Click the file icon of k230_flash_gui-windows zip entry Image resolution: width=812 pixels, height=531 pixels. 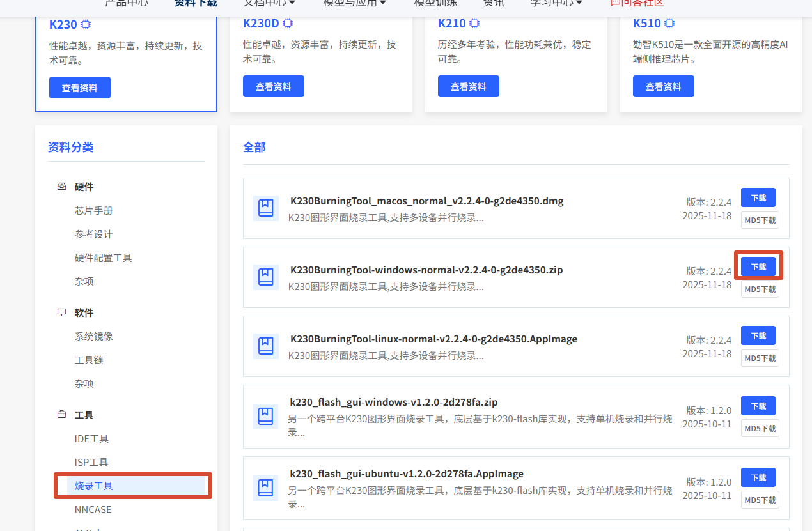click(x=265, y=417)
